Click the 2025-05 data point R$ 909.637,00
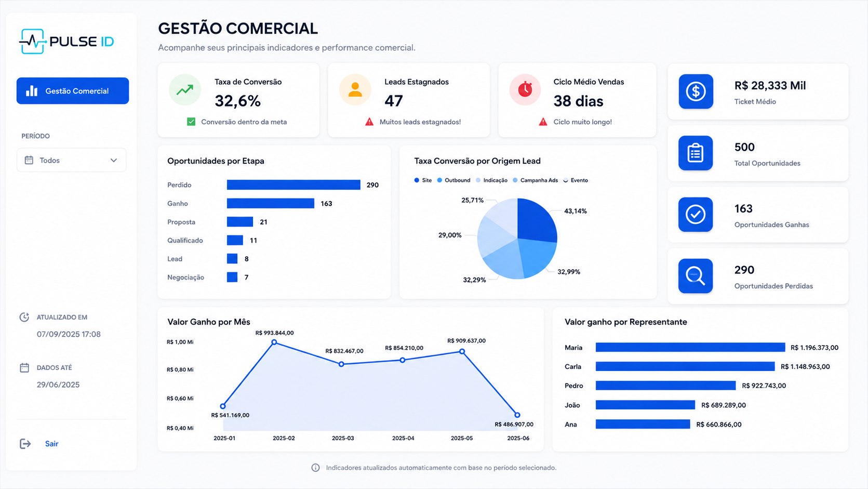Screen dimensions: 868x489 click(x=462, y=352)
